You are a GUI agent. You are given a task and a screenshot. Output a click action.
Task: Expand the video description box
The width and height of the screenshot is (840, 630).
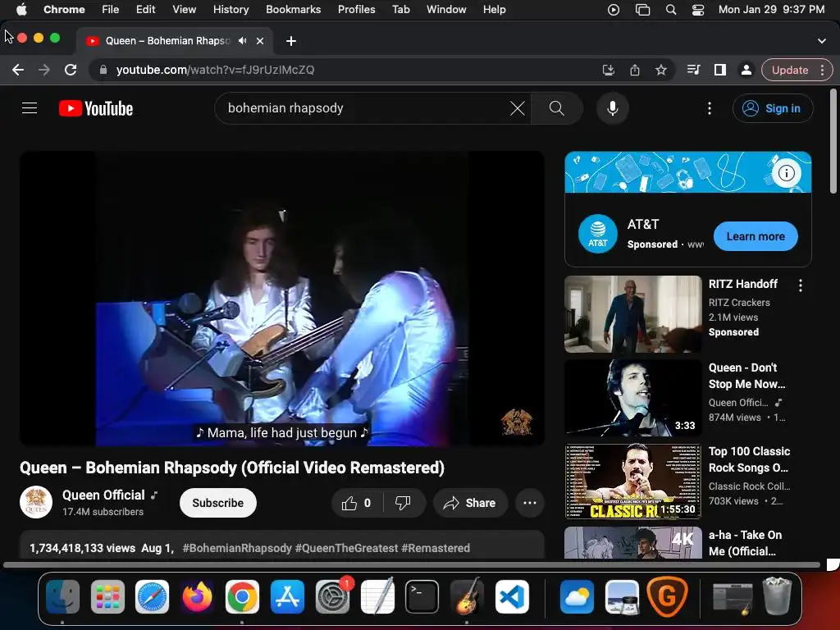tap(282, 546)
